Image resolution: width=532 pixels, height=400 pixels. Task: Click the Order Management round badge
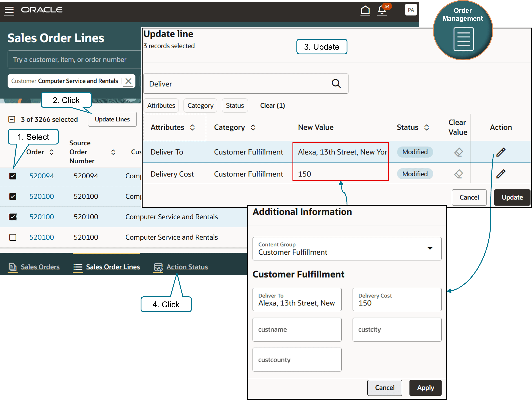[463, 30]
